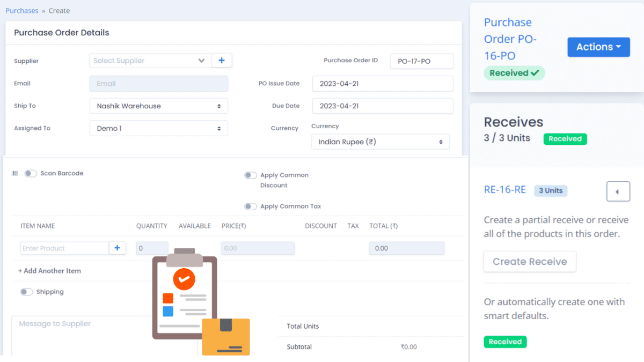Enable the Apply Common Tax switch
This screenshot has width=644, height=362.
(x=250, y=206)
